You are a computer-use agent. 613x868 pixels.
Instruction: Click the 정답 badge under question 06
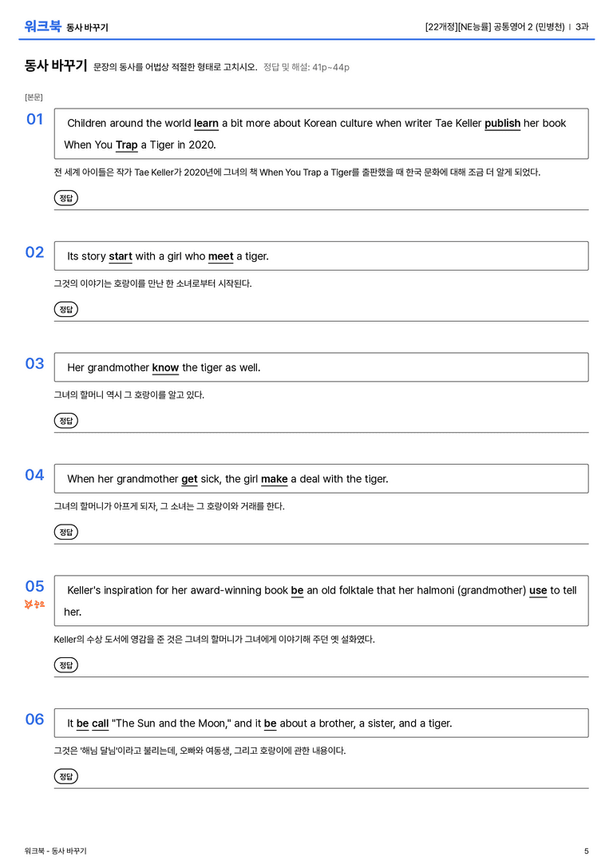click(65, 775)
